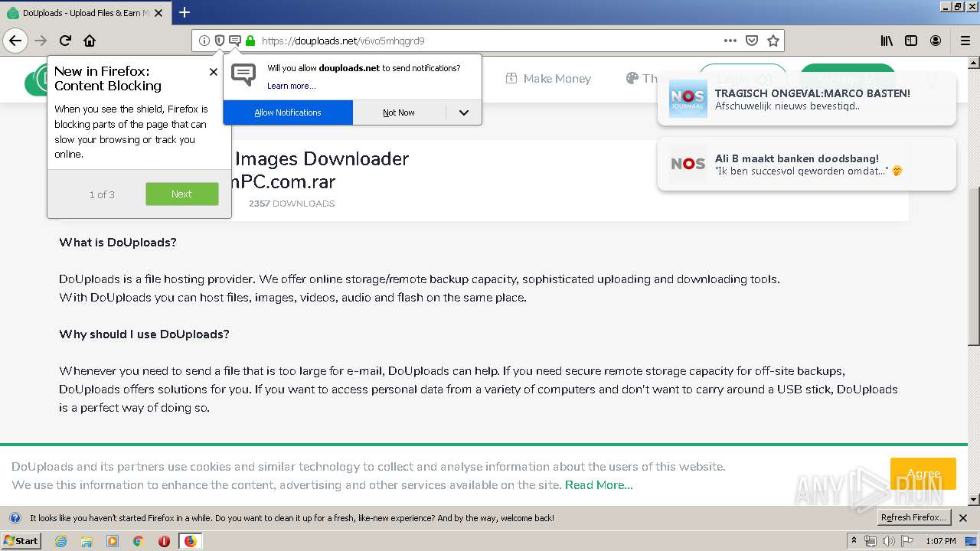Open the Opera taskbar icon
Screen dimensions: 980x551
coord(164,541)
